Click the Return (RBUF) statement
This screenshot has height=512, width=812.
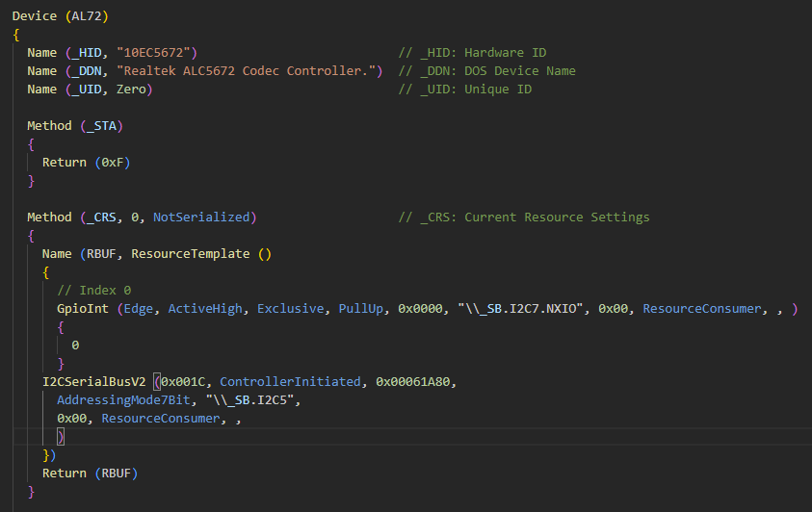(x=91, y=474)
